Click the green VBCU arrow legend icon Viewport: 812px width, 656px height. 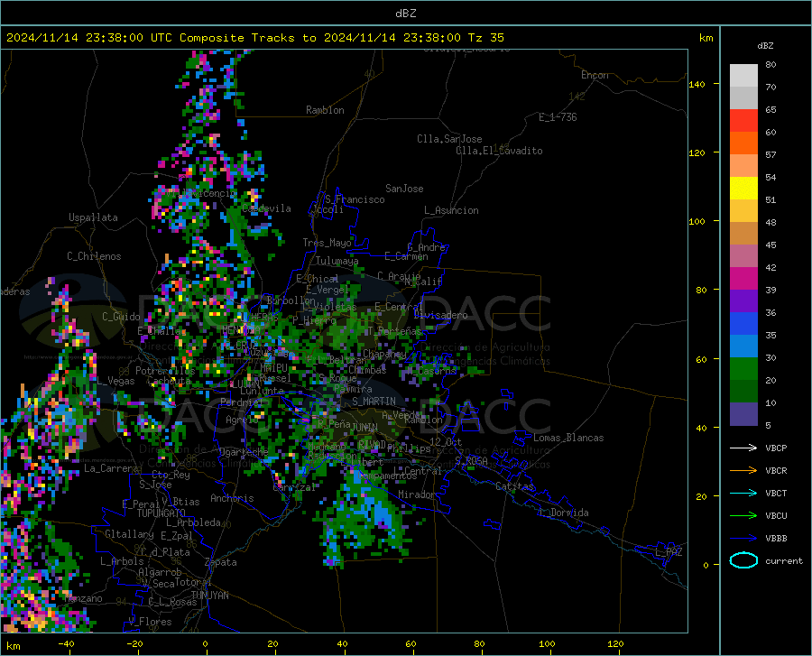[743, 515]
